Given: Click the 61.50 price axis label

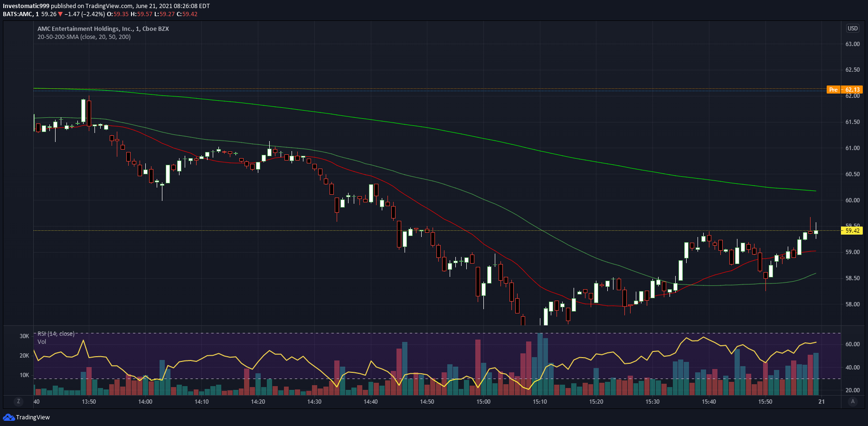Looking at the screenshot, I should pos(852,122).
